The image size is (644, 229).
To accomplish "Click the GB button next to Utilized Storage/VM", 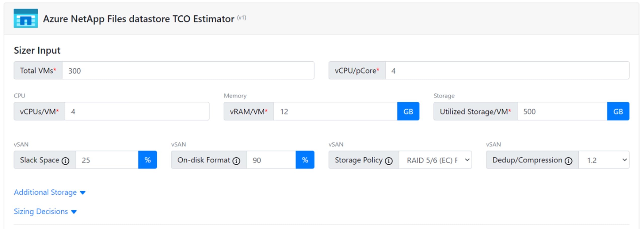I will point(618,111).
